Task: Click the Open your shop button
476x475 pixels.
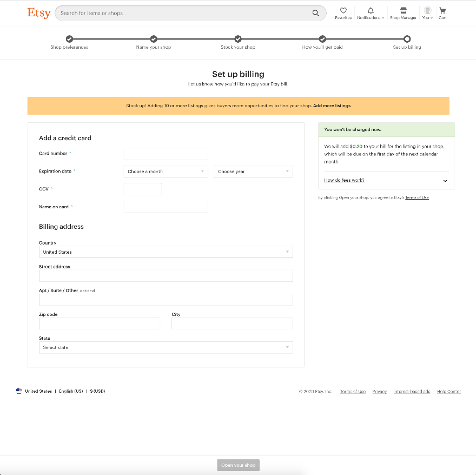Action: pyautogui.click(x=239, y=465)
